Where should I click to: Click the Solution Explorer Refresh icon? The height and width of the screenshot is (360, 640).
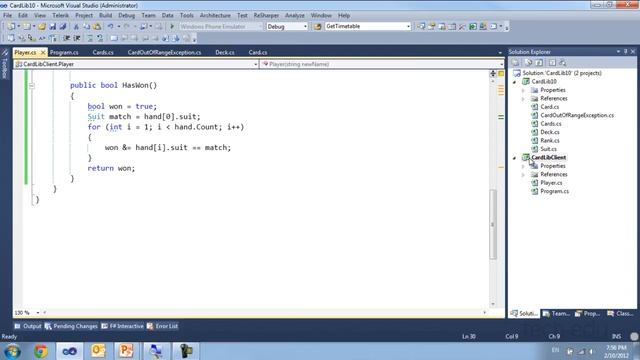pos(539,63)
